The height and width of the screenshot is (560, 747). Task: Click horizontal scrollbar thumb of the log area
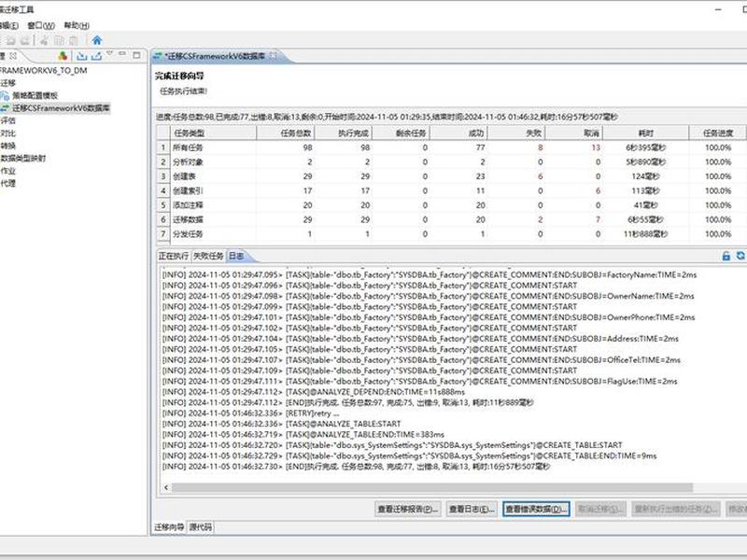pos(432,487)
